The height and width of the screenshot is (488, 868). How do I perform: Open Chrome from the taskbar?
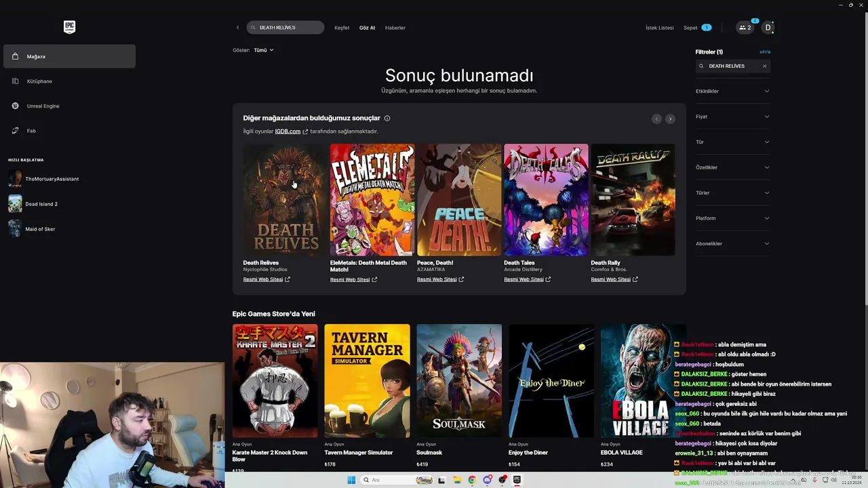pos(472,480)
